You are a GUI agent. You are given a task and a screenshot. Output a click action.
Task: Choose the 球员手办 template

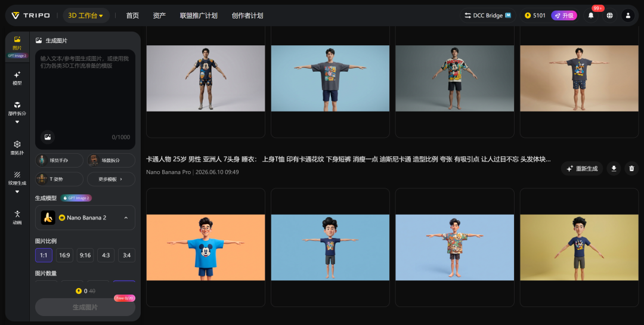pos(59,160)
